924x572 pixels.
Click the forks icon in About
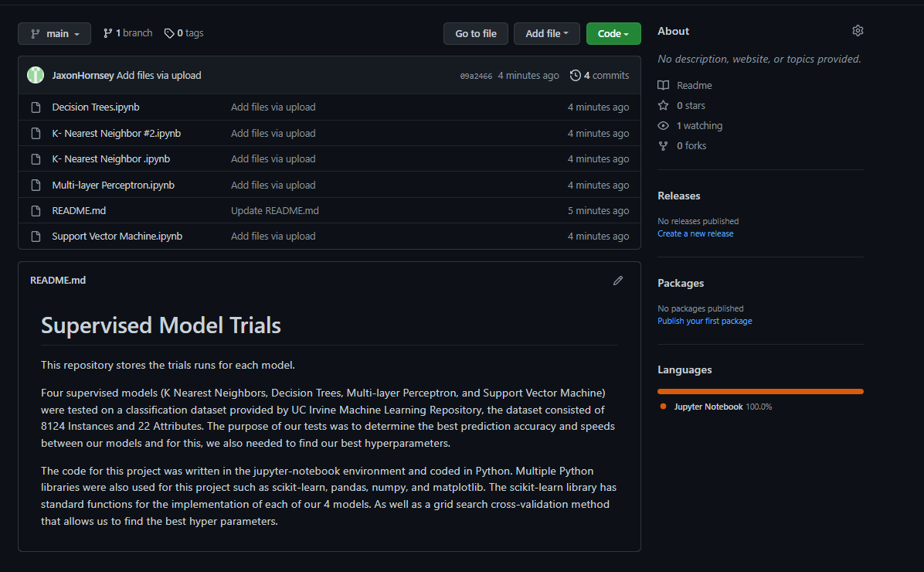[x=663, y=145]
